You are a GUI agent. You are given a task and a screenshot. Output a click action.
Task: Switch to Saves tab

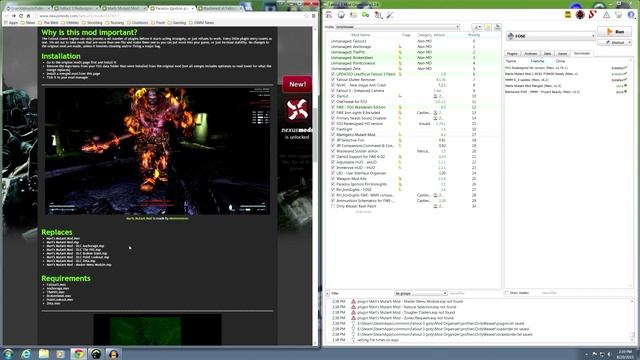562,53
